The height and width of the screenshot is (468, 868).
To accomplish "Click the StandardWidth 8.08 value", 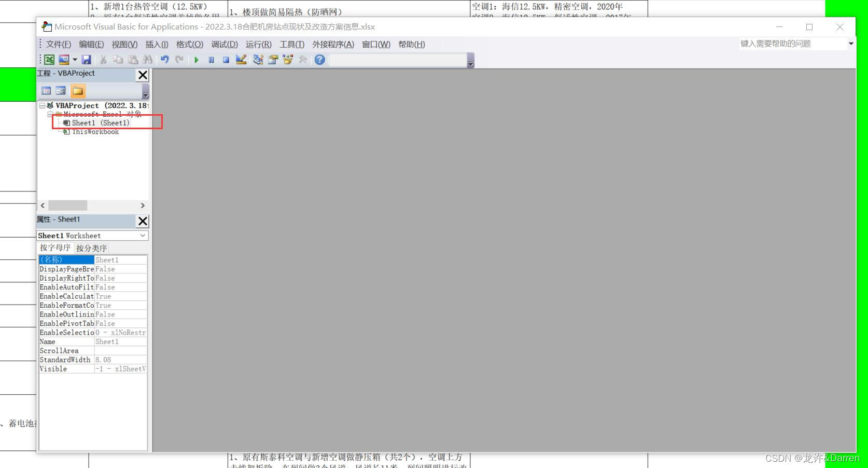I will coord(120,360).
